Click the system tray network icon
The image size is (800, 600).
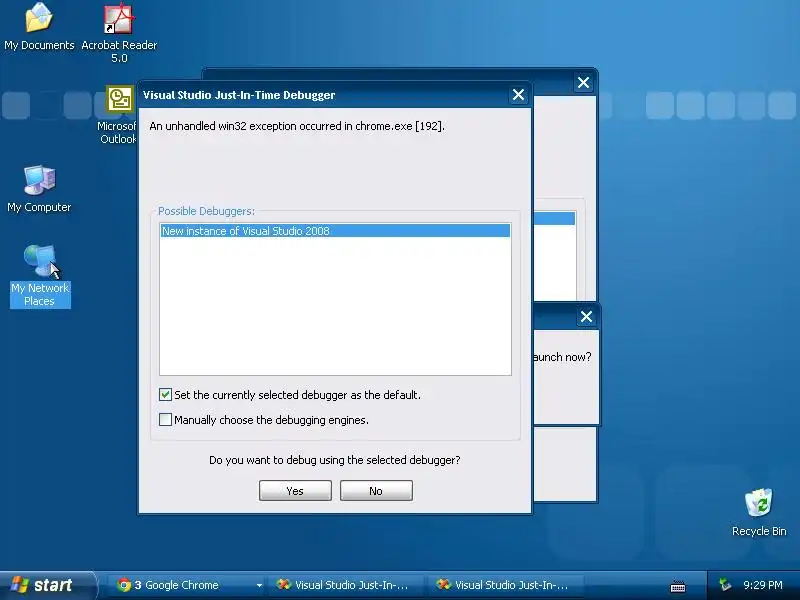coord(725,585)
